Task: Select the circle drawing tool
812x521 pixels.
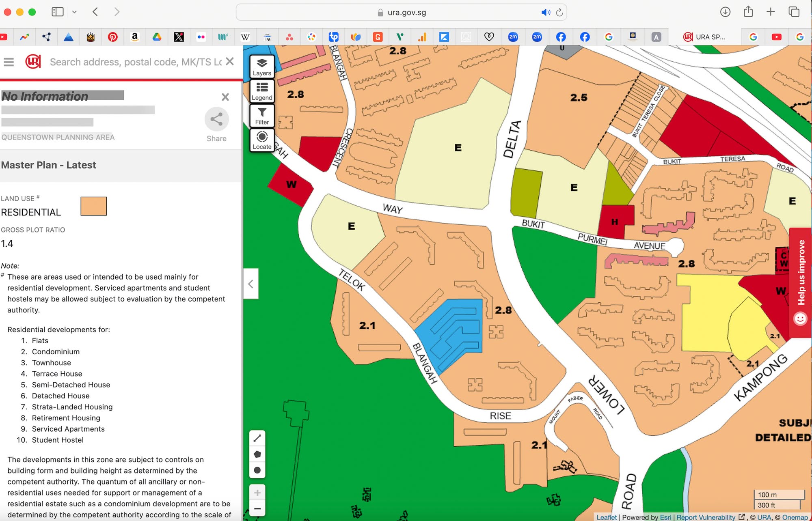Action: tap(257, 470)
